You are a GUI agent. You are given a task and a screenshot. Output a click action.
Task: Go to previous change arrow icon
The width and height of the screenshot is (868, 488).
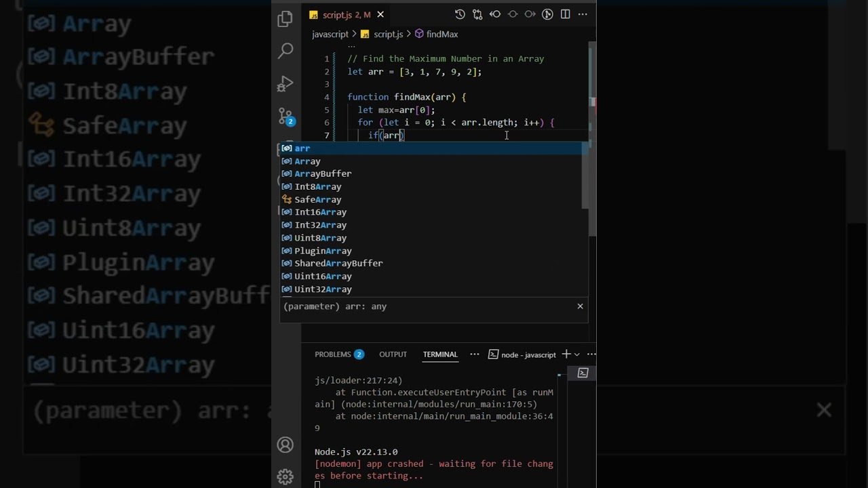pos(495,14)
